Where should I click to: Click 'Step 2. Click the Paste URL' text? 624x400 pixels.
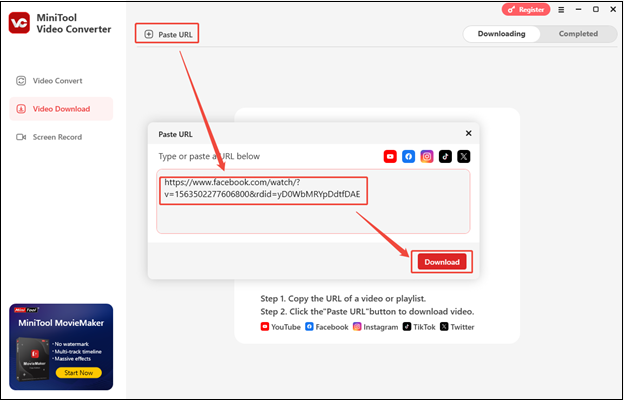367,311
